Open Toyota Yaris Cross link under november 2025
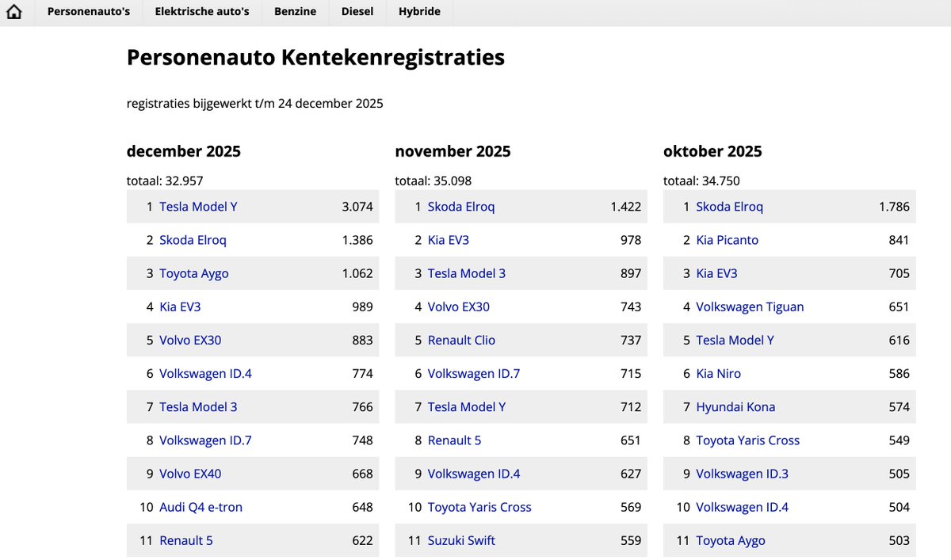Screen dimensions: 951x560 (x=479, y=507)
